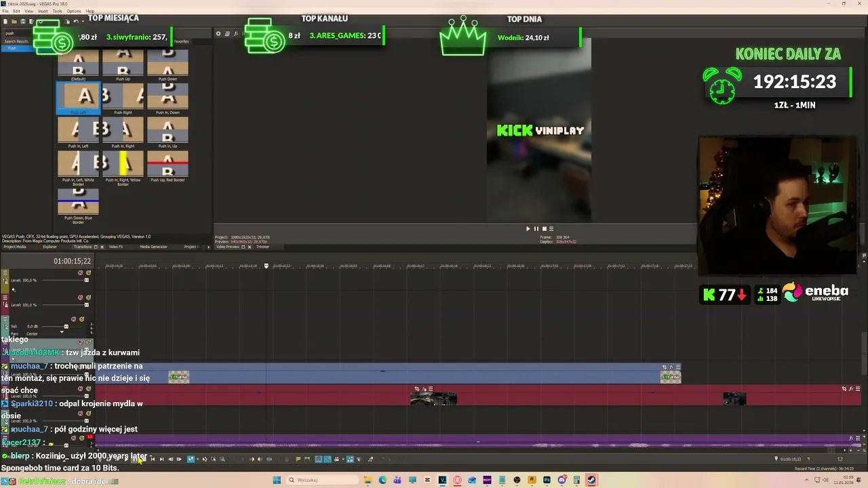Solo the teal audio track with Vol

click(81, 319)
